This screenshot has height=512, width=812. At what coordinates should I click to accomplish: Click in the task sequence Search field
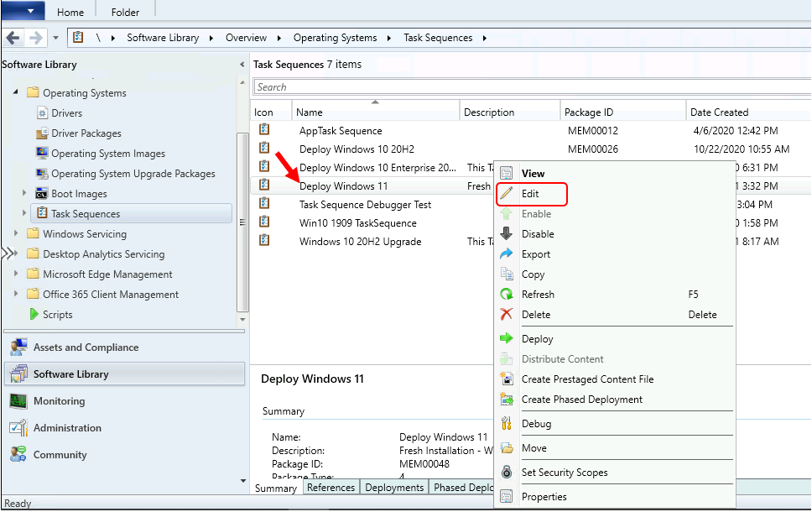coord(533,87)
